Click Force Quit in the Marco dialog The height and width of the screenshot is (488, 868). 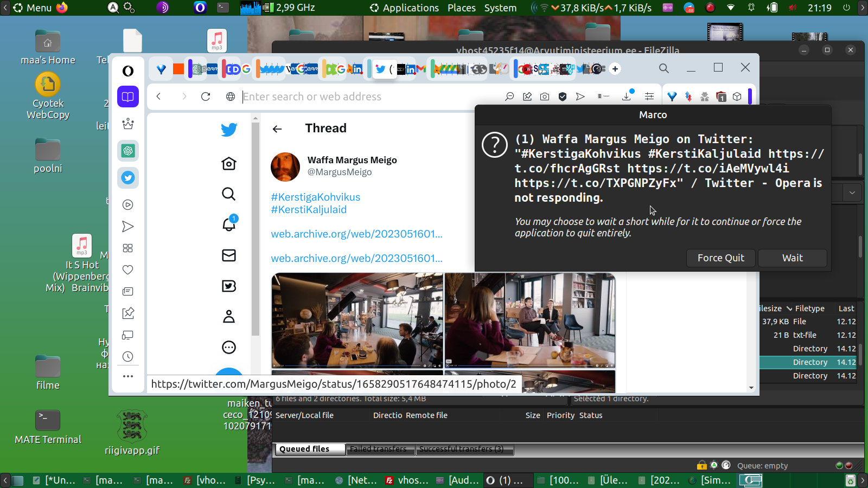pyautogui.click(x=721, y=258)
